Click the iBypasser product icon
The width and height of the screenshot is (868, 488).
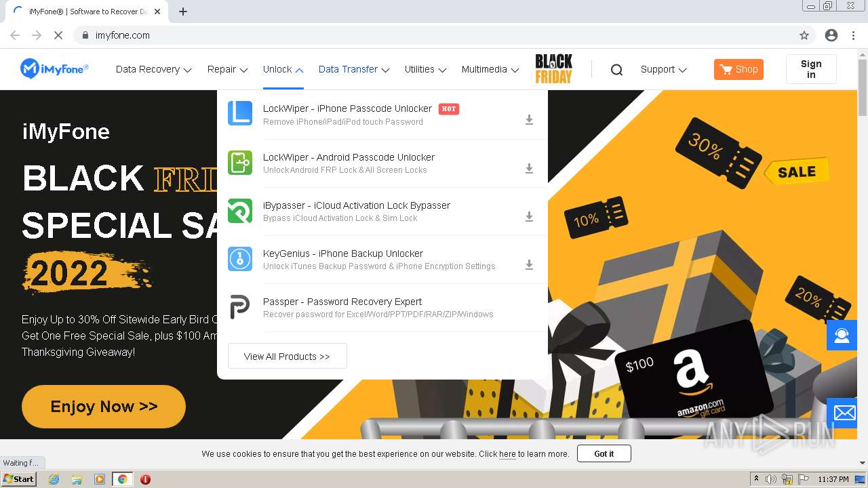(240, 210)
